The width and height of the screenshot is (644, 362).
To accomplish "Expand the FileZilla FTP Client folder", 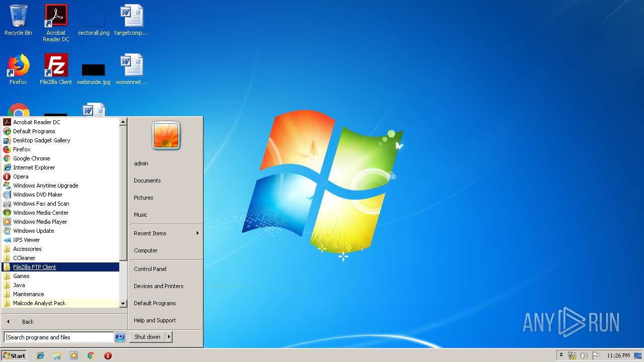I will click(x=61, y=267).
